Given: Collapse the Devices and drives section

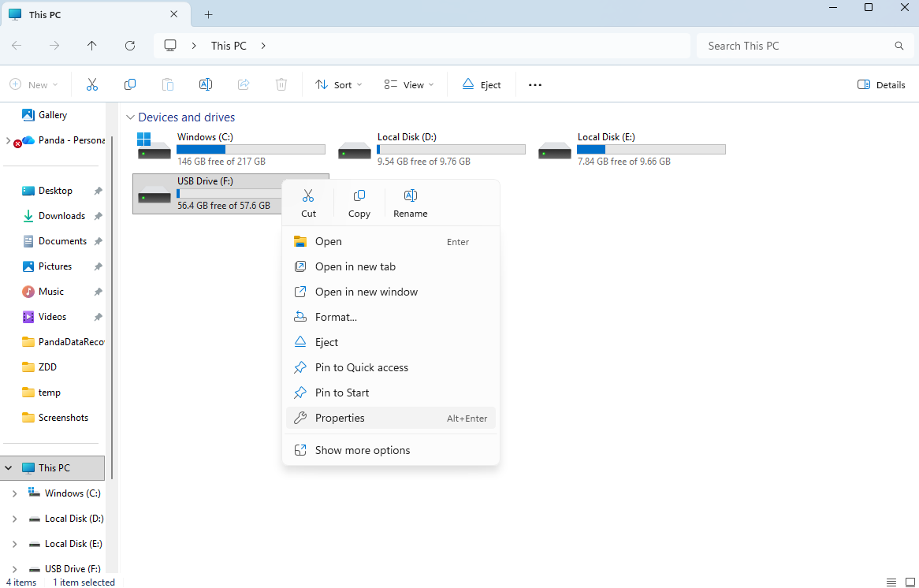Looking at the screenshot, I should point(131,117).
